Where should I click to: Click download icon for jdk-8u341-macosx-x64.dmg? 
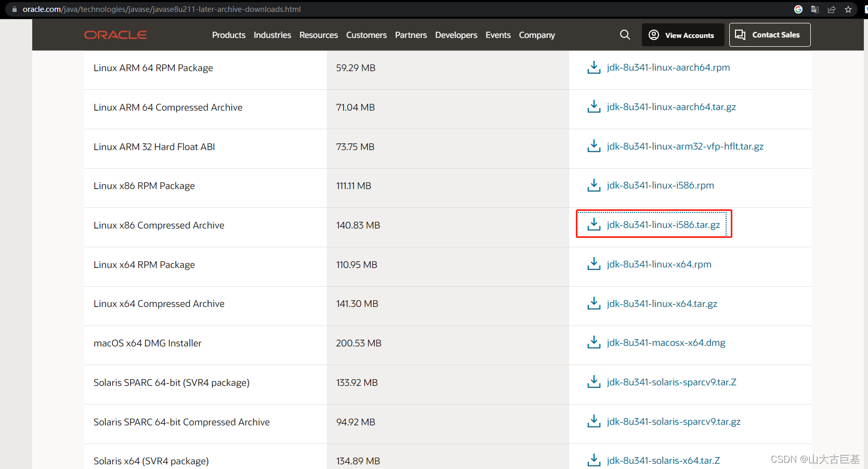tap(594, 342)
